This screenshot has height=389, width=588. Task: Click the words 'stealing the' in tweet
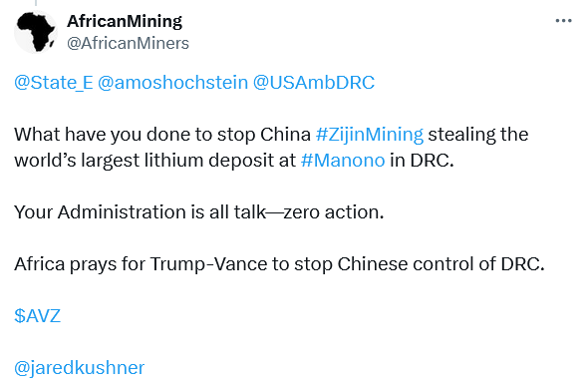click(478, 135)
